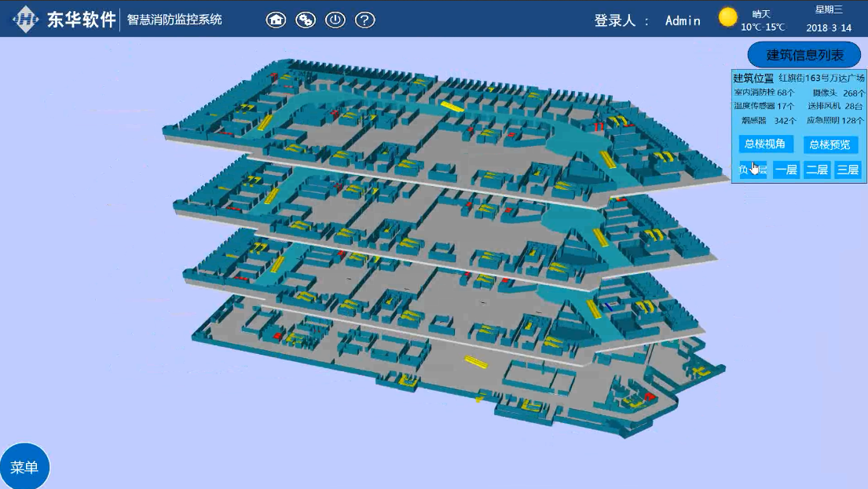Open settings via the gears icon

pos(306,20)
